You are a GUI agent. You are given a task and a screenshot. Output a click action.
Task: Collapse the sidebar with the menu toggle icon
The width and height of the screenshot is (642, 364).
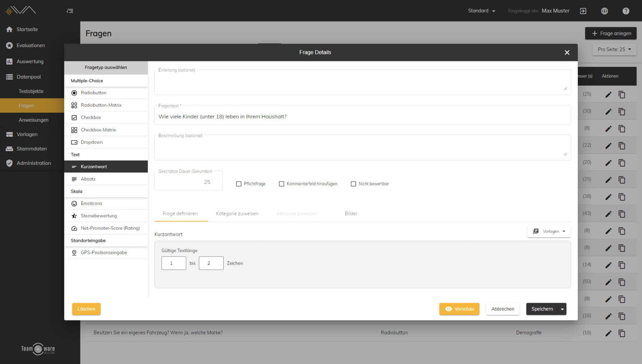70,11
